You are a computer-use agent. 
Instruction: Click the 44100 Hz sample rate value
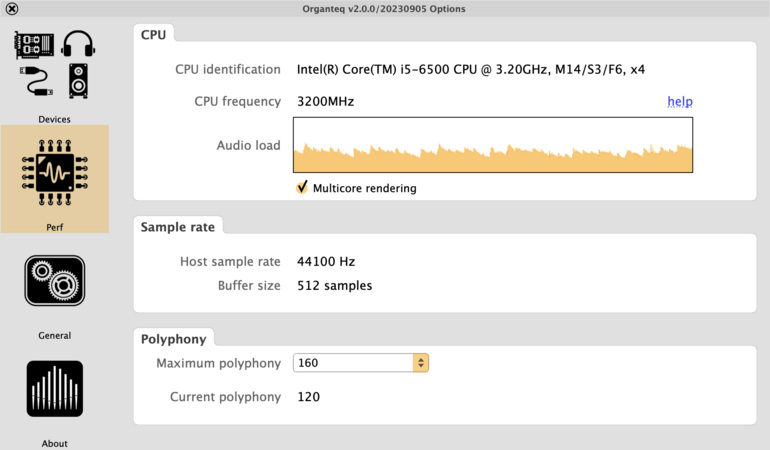326,261
